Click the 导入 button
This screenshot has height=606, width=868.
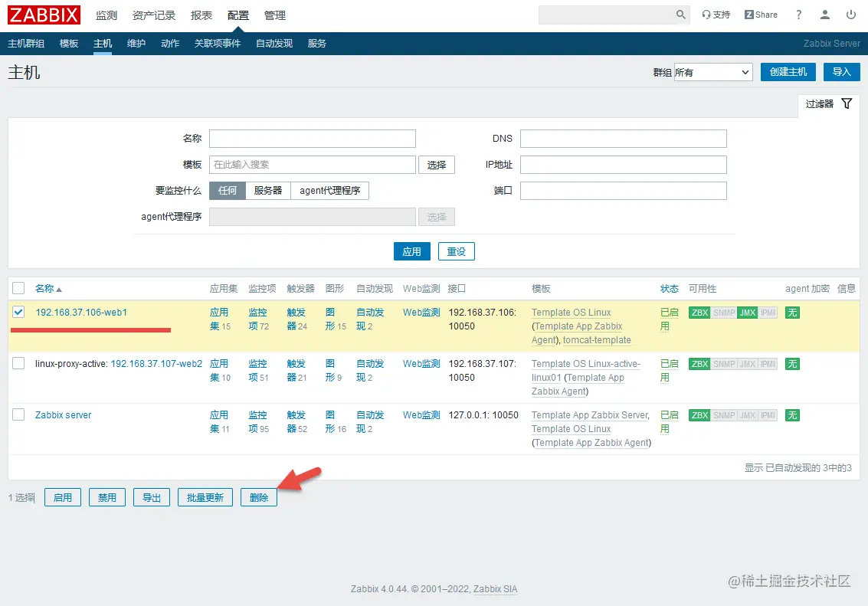[x=841, y=72]
